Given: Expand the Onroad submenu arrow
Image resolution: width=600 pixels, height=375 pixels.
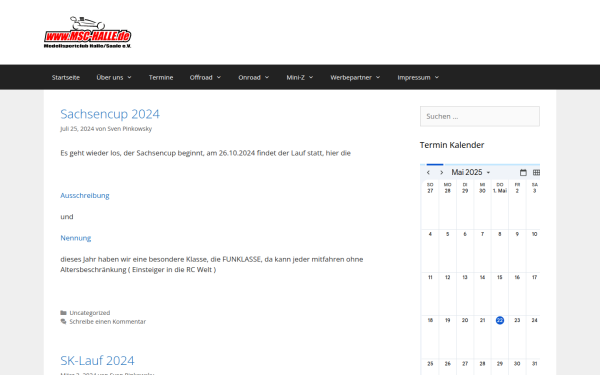Looking at the screenshot, I should click(x=267, y=77).
